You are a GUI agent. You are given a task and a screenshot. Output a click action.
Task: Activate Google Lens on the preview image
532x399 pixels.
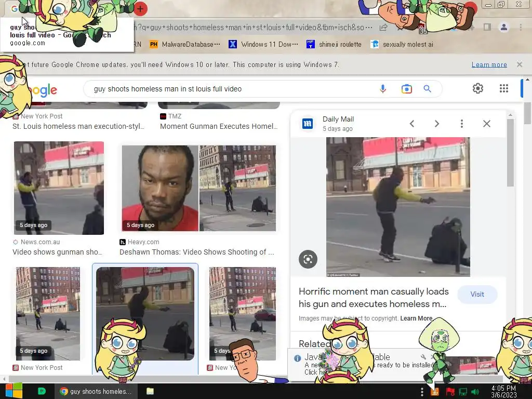[x=308, y=260]
